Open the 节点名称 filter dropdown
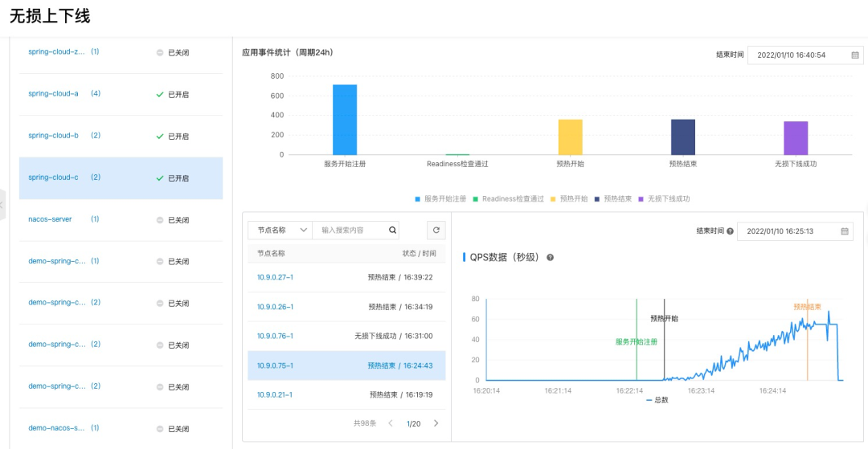868x449 pixels. click(280, 230)
